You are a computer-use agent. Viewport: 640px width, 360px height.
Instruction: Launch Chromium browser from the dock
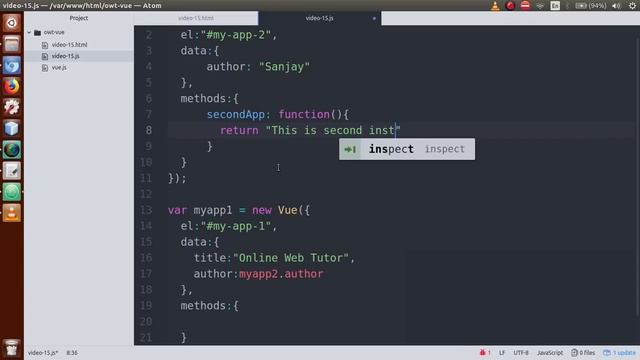pos(11,65)
